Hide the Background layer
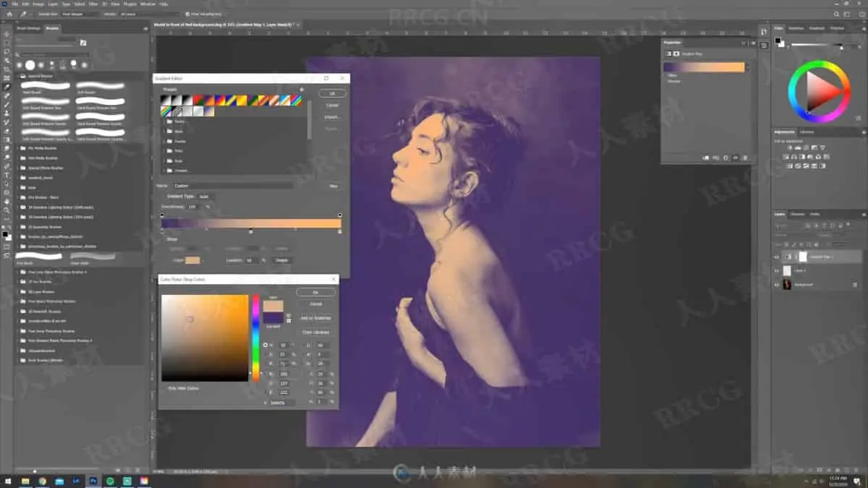Viewport: 868px width, 488px height. pos(777,285)
